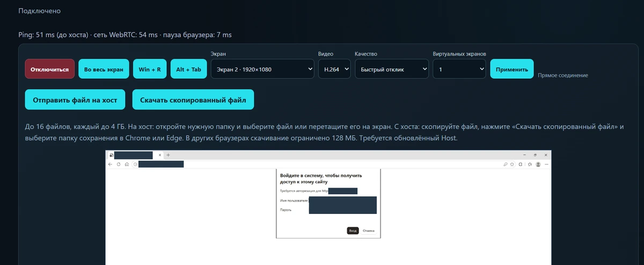Click the profile avatar icon in the remote browser

538,164
